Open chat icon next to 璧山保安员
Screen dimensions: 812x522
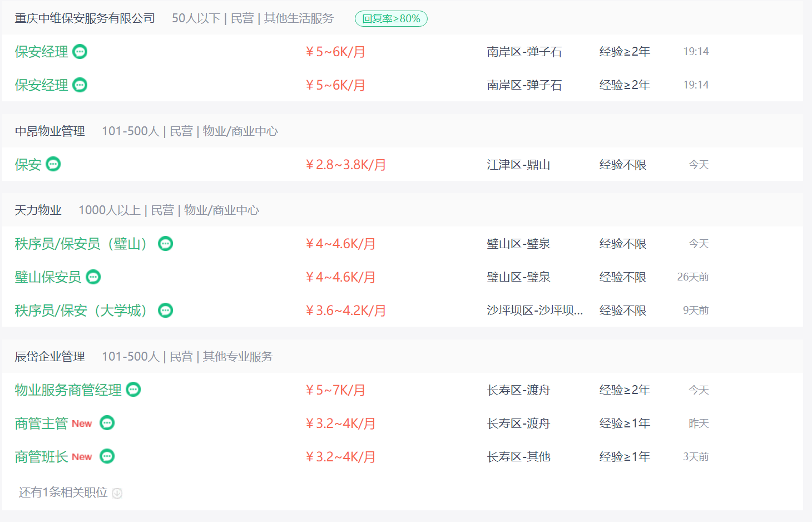click(93, 277)
